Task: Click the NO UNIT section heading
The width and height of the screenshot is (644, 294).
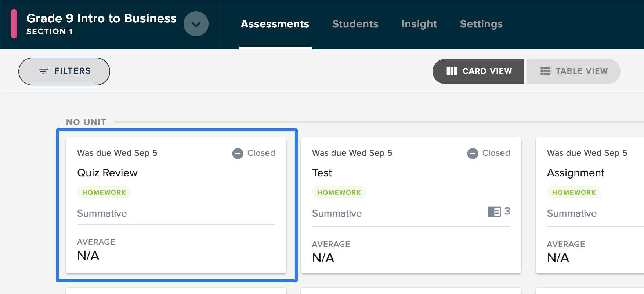Action: pos(86,122)
